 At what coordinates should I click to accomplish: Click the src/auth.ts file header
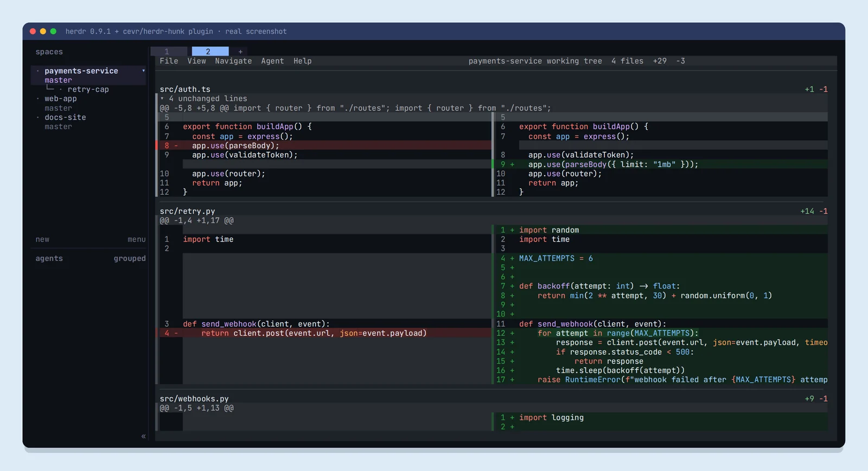click(x=185, y=90)
